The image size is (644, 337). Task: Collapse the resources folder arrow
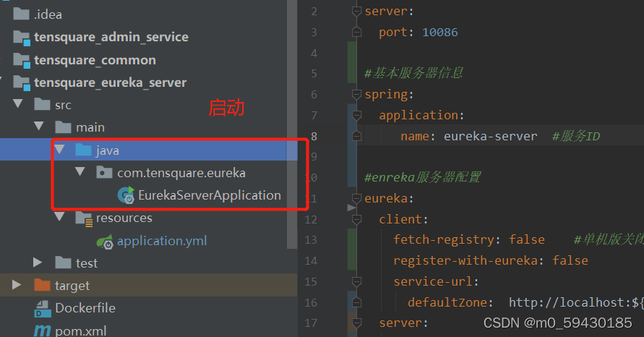point(59,216)
